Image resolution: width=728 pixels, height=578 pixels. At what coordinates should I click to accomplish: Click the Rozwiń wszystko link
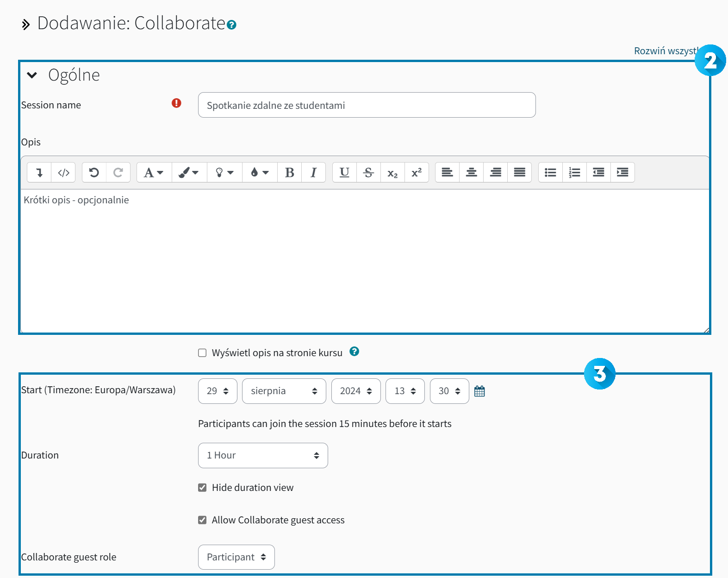coord(666,51)
